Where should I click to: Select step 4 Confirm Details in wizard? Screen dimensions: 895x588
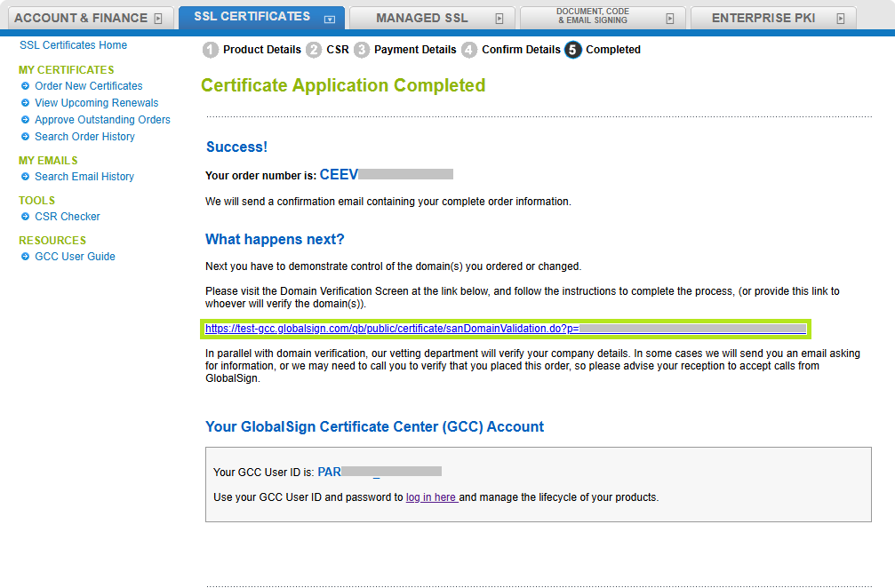point(521,50)
